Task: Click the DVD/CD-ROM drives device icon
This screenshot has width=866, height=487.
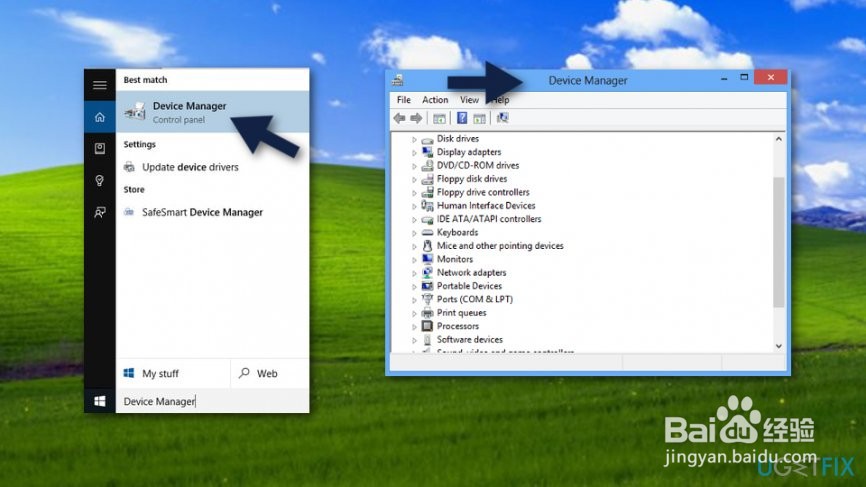Action: click(x=427, y=166)
